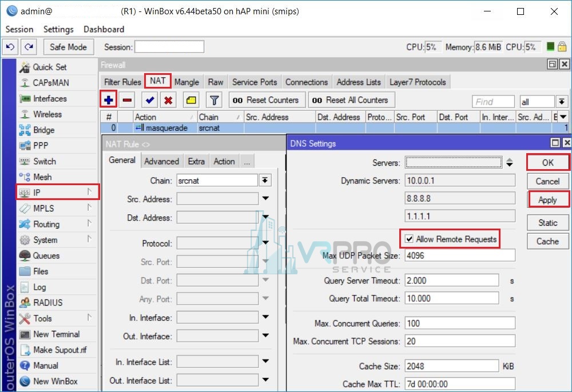Click the Redo arrow icon
Viewport: 572px width, 392px height.
point(29,47)
